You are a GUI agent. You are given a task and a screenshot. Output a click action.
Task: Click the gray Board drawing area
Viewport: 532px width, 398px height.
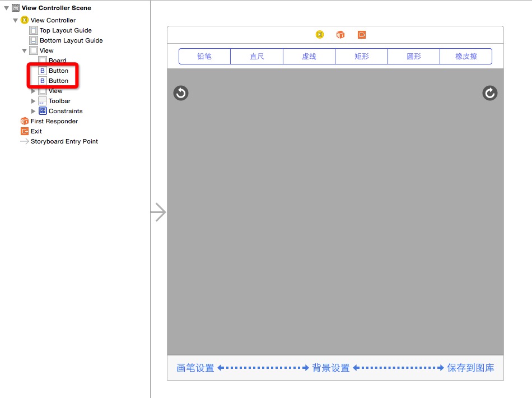click(335, 212)
